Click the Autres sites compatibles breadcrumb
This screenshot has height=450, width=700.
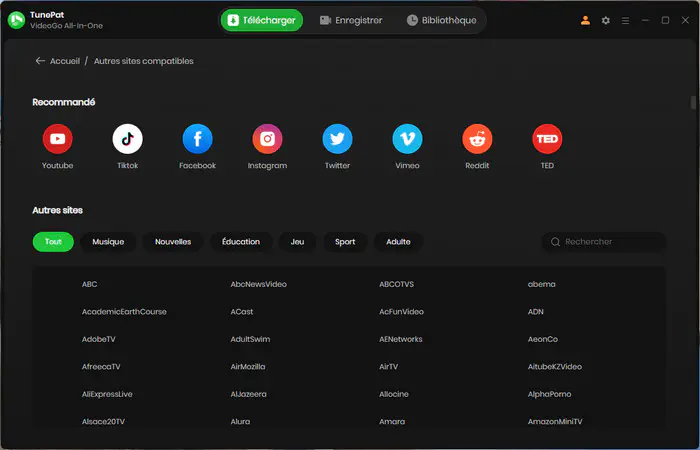tap(144, 61)
